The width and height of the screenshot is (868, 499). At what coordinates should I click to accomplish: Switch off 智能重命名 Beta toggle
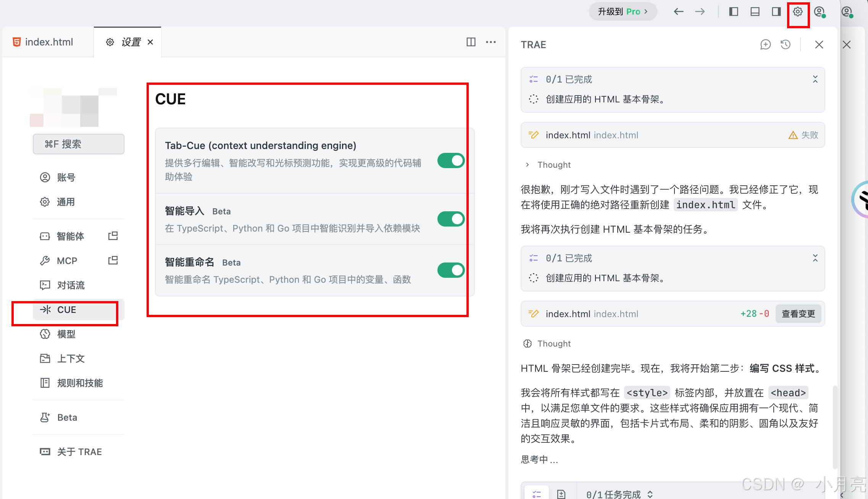pos(451,271)
